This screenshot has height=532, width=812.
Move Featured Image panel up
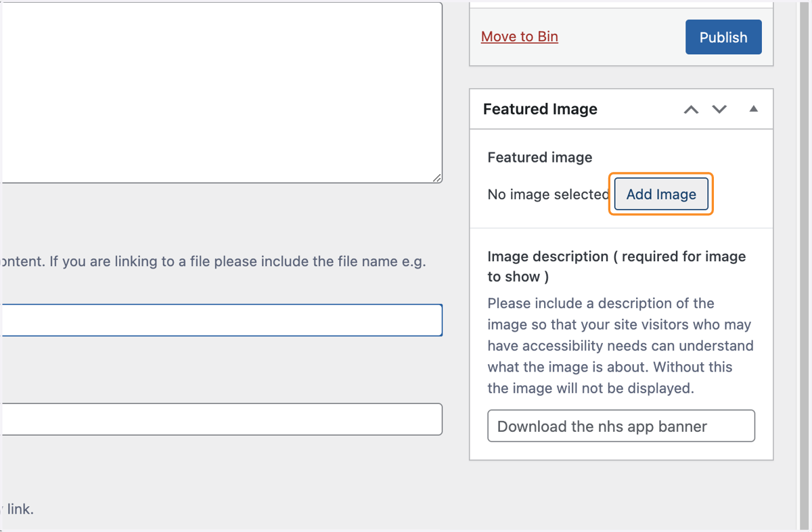coord(691,109)
